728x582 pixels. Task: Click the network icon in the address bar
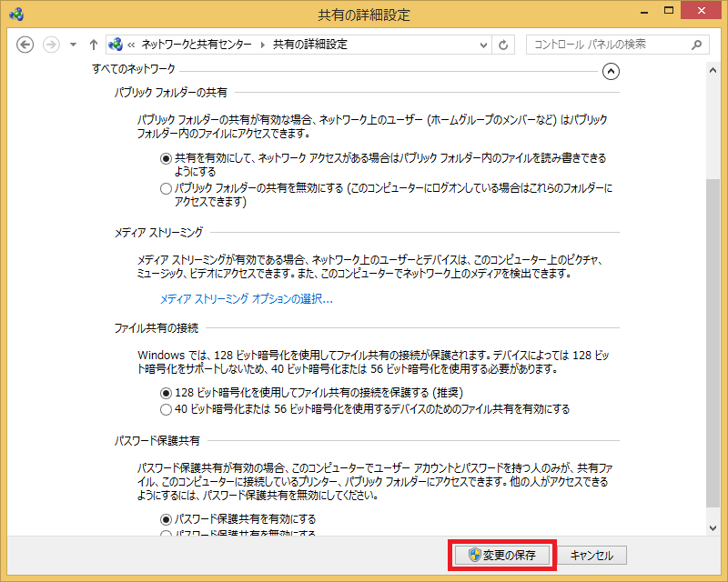pos(116,45)
